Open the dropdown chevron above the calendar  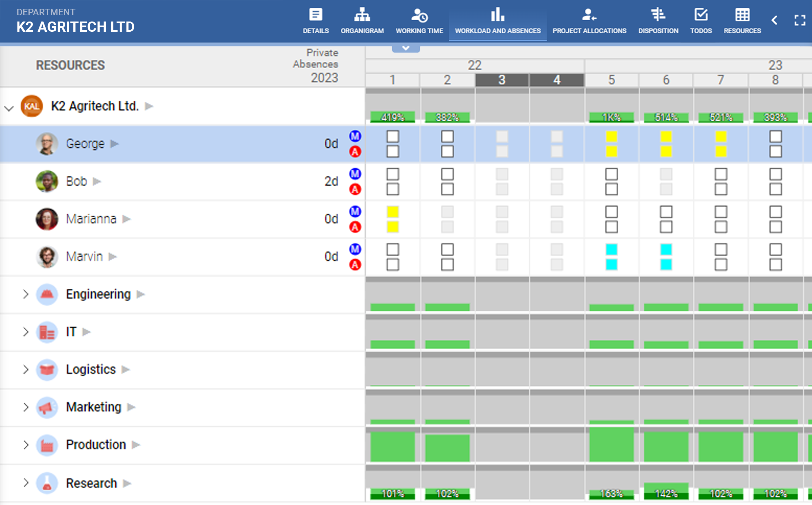coord(406,48)
